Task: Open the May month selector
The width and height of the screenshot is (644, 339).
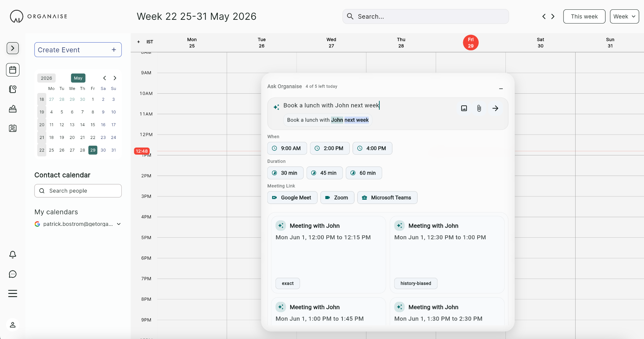Action: (x=78, y=78)
